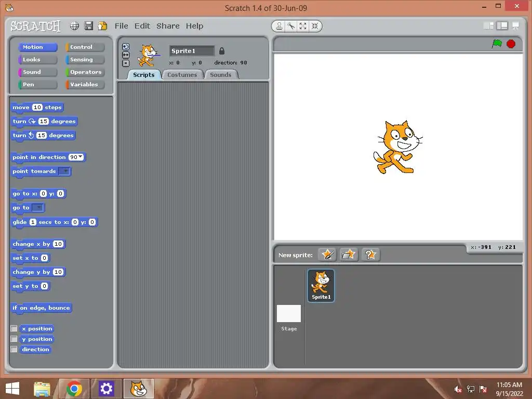This screenshot has height=399, width=532.
Task: Click the set x to 0 block
Action: pyautogui.click(x=30, y=258)
